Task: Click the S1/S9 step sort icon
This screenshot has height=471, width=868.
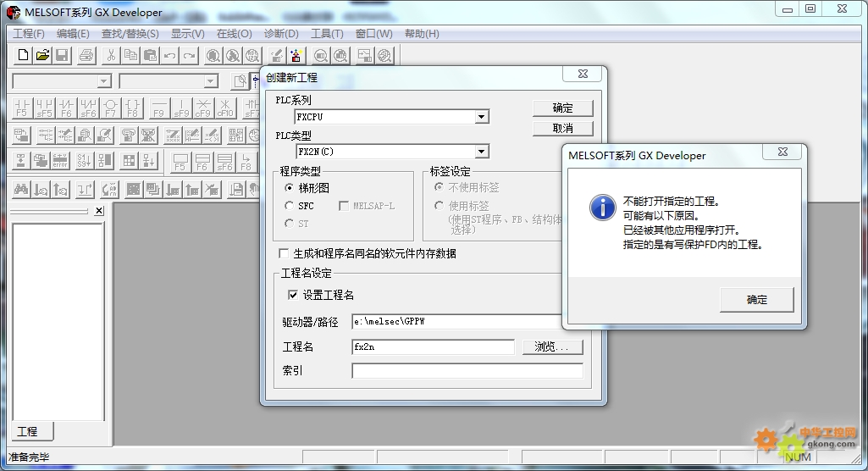Action: 85,161
